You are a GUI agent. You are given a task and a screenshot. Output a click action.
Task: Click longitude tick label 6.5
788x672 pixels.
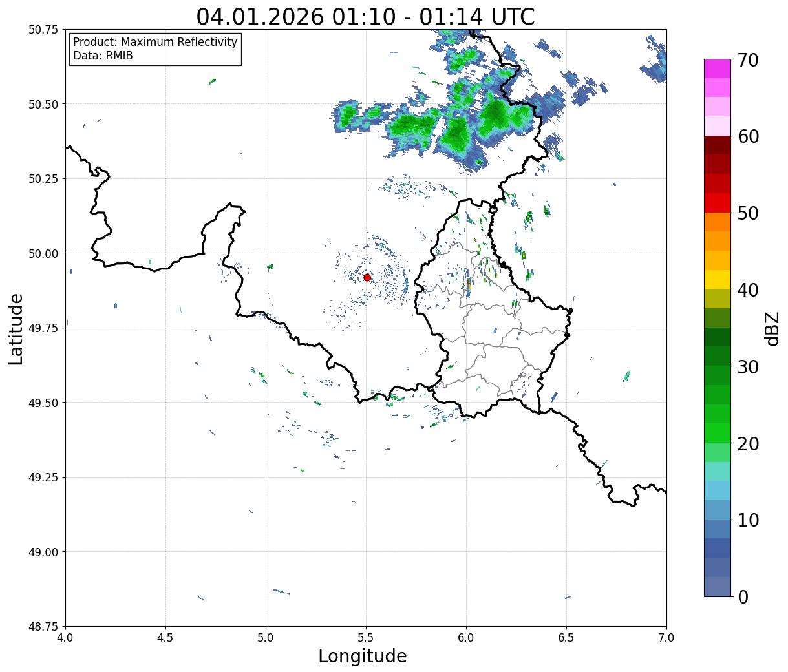[x=566, y=638]
